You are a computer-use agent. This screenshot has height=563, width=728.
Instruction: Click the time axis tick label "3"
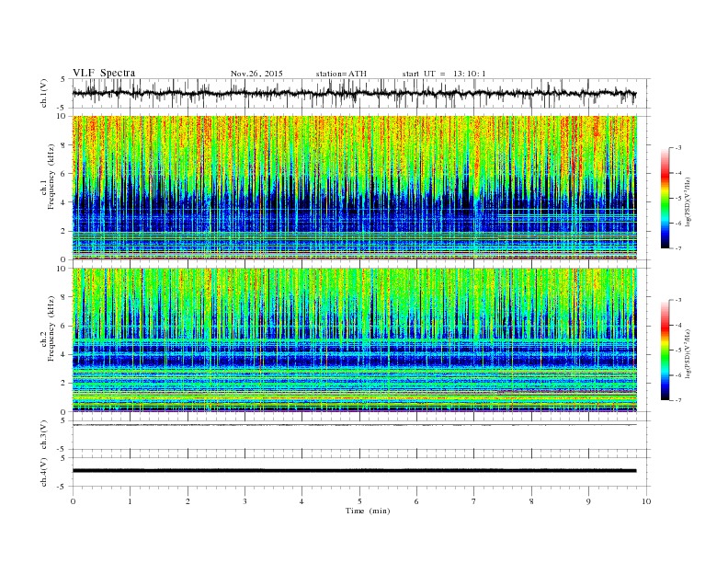[x=245, y=501]
